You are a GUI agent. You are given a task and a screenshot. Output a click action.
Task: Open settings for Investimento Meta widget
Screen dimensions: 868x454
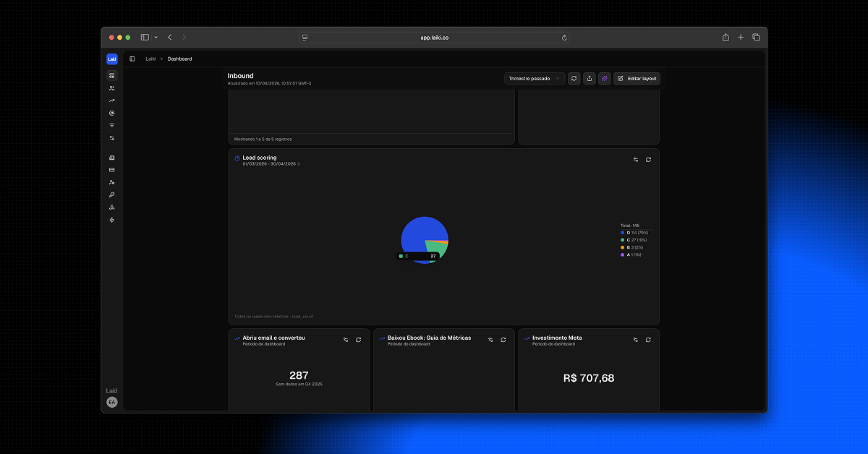(636, 339)
